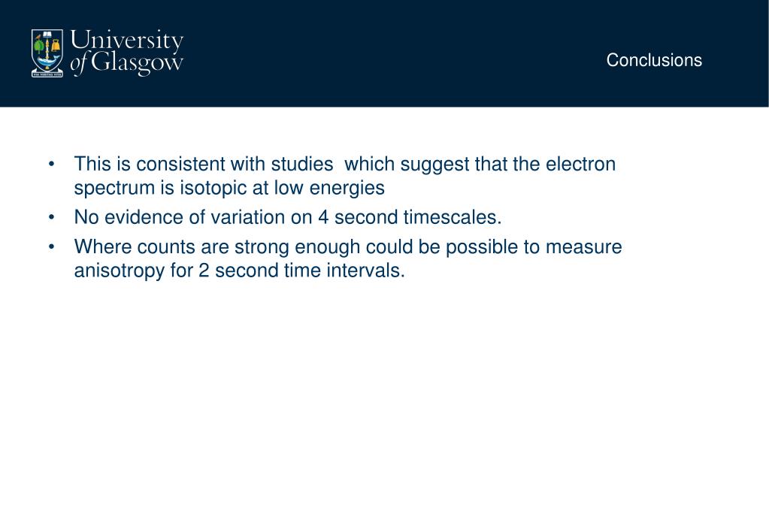769x532 pixels.
Task: Click the italic 'of' in the logo
Action: [79, 64]
